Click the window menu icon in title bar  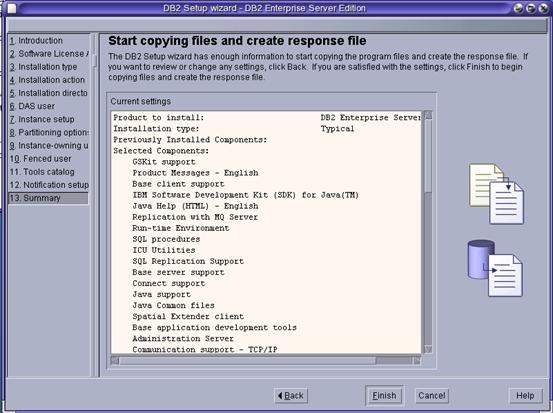click(12, 8)
